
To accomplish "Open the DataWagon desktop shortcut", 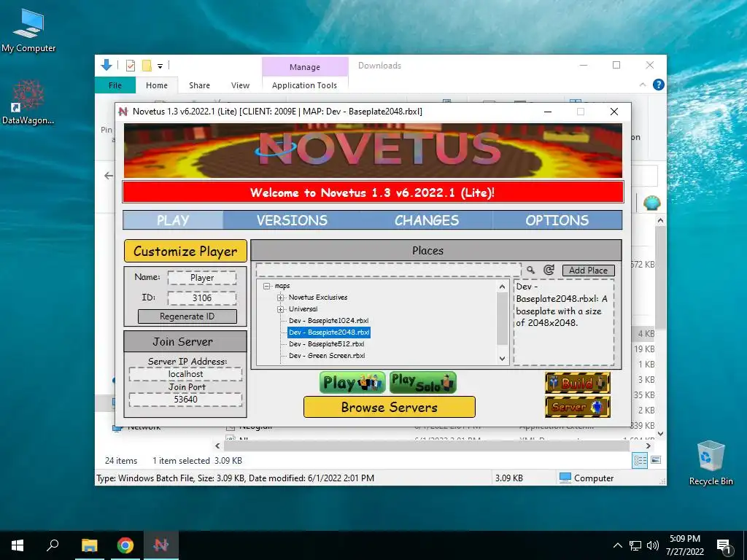I will tap(28, 101).
